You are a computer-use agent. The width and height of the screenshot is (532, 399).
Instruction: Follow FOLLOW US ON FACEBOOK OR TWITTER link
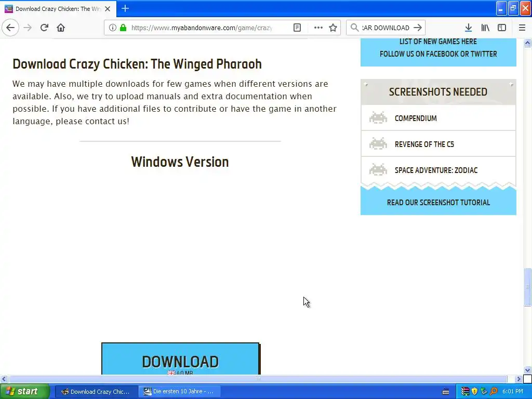click(x=438, y=54)
